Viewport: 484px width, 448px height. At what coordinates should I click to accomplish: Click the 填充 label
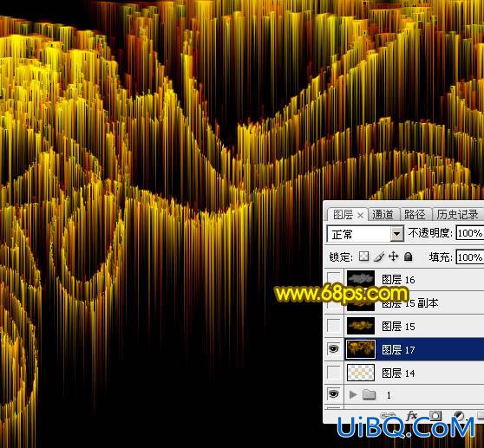pyautogui.click(x=441, y=256)
